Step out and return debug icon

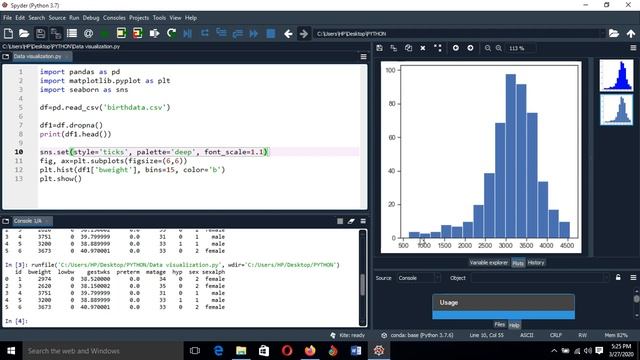[238, 33]
